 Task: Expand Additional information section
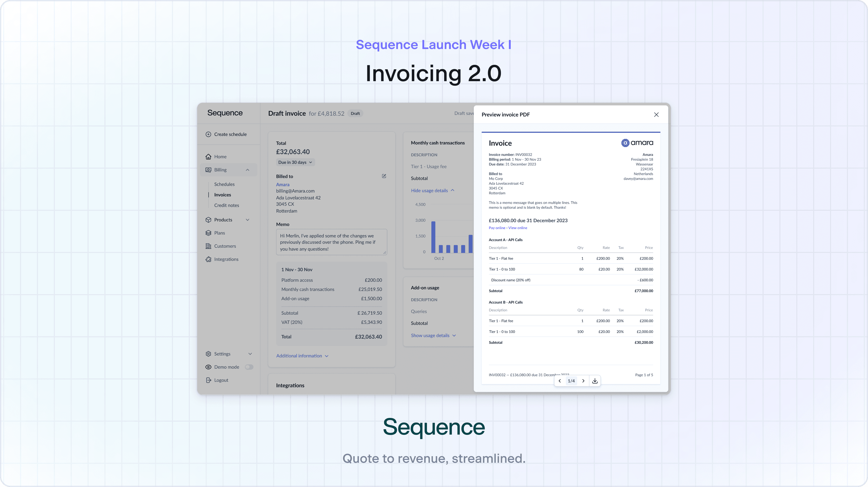click(302, 356)
